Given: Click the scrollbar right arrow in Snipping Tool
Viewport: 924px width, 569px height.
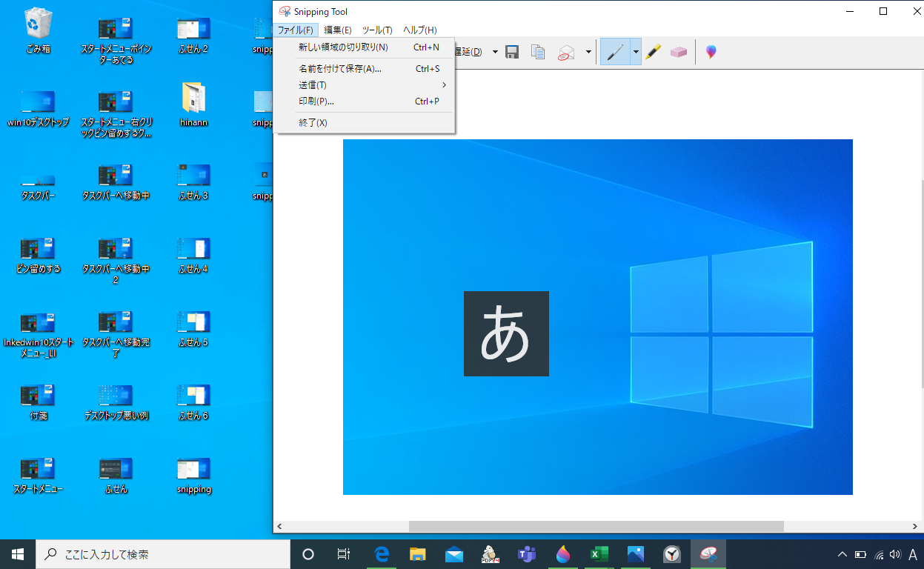Looking at the screenshot, I should pyautogui.click(x=917, y=526).
